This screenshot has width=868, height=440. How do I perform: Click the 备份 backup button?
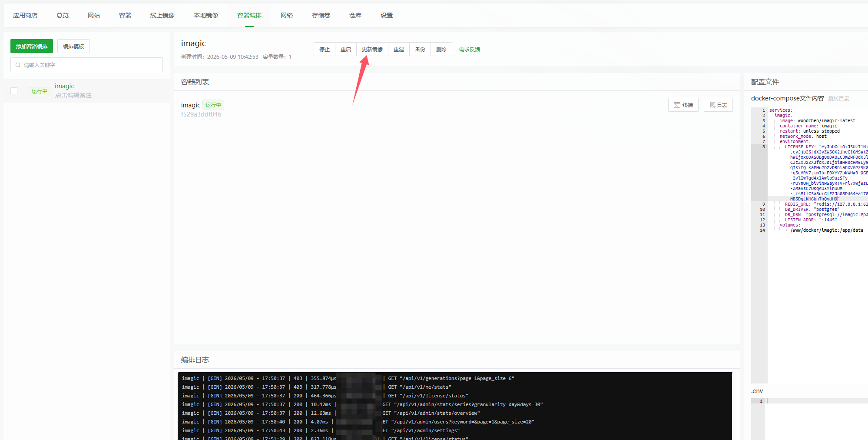(420, 49)
